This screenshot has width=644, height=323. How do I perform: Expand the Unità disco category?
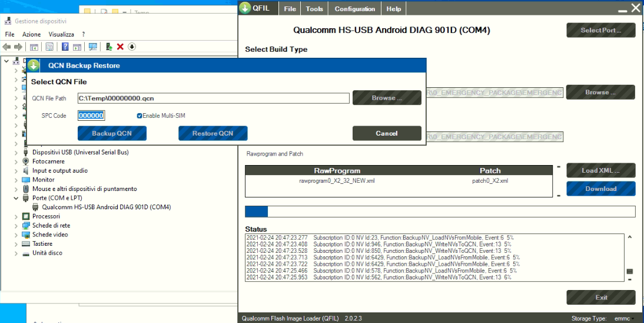[x=16, y=253]
